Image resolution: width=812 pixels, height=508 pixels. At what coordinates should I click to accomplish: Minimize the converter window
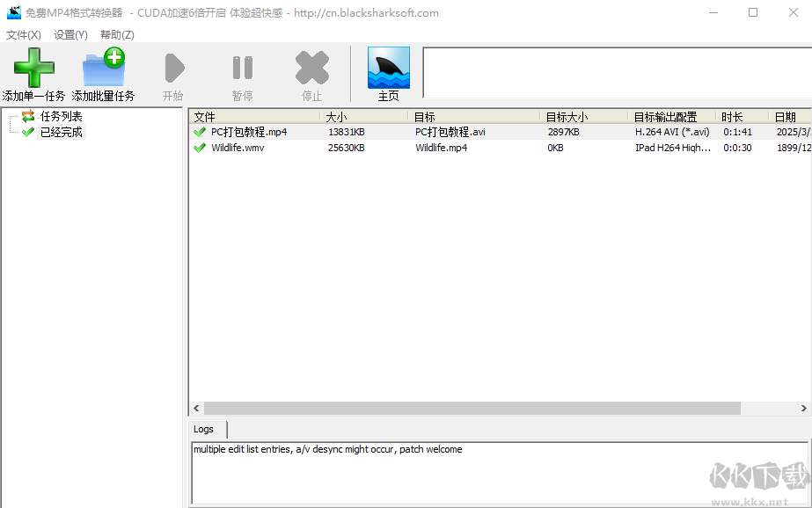[713, 12]
